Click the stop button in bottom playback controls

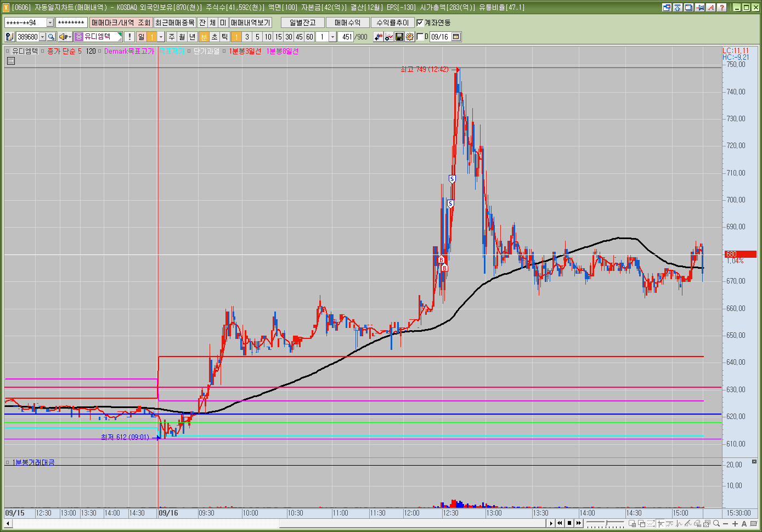coord(569,523)
